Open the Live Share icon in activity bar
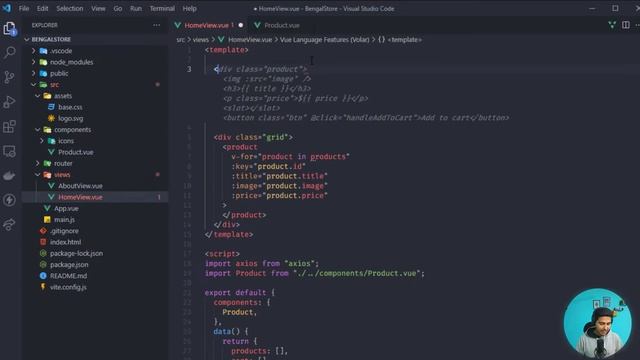 tap(9, 224)
